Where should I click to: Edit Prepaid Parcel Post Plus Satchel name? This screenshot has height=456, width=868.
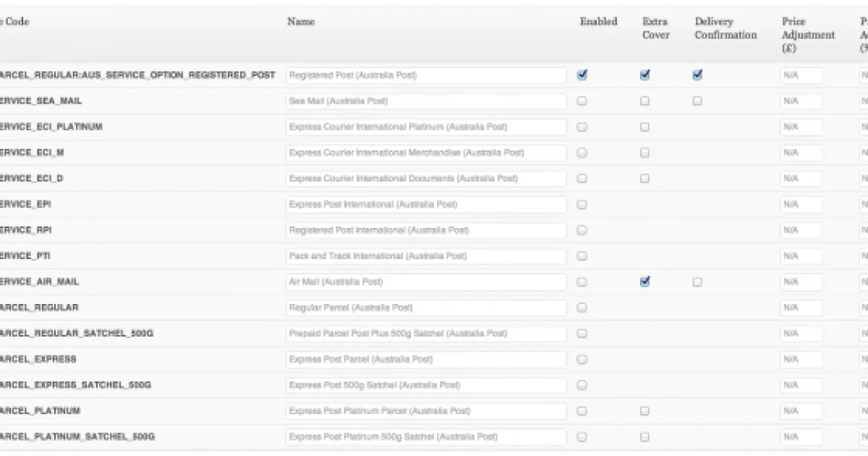pyautogui.click(x=426, y=334)
